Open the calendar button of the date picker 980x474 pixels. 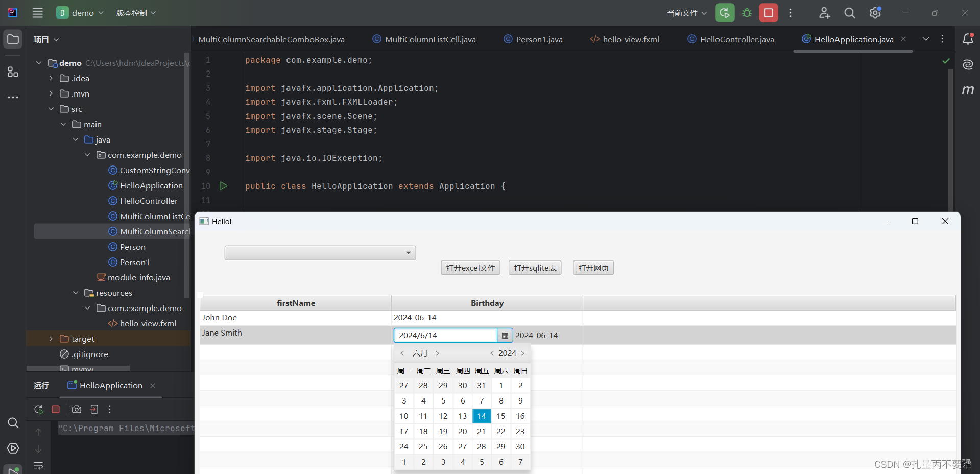point(505,336)
